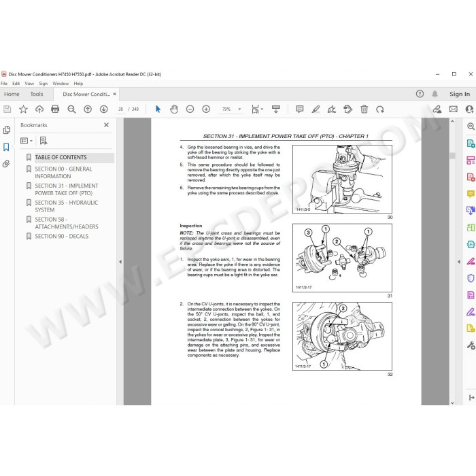Go to next page arrow icon
The height and width of the screenshot is (476, 476).
click(104, 109)
